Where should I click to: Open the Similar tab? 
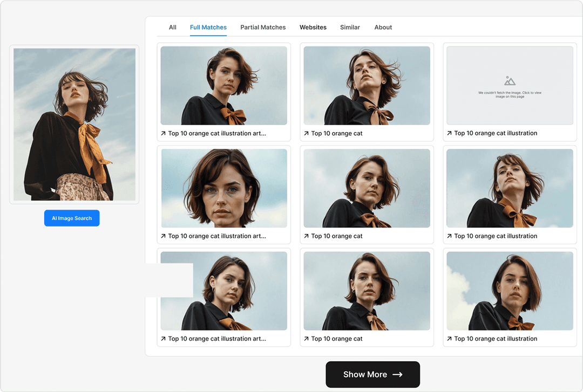tap(350, 27)
